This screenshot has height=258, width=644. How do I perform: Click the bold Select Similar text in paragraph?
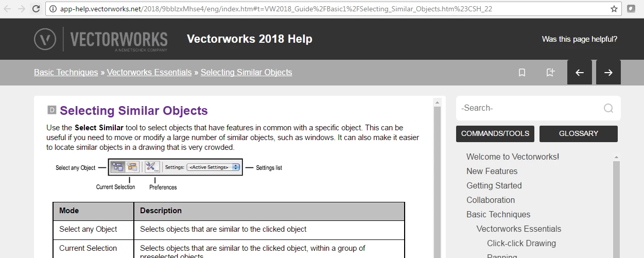pyautogui.click(x=99, y=128)
